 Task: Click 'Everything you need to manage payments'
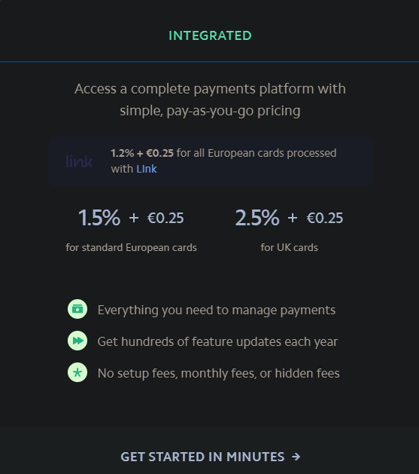[x=216, y=310]
